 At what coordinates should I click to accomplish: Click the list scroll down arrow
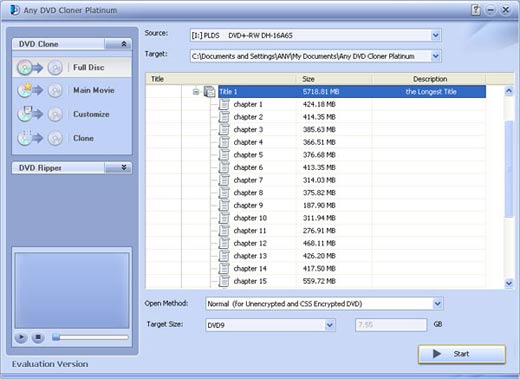[509, 284]
